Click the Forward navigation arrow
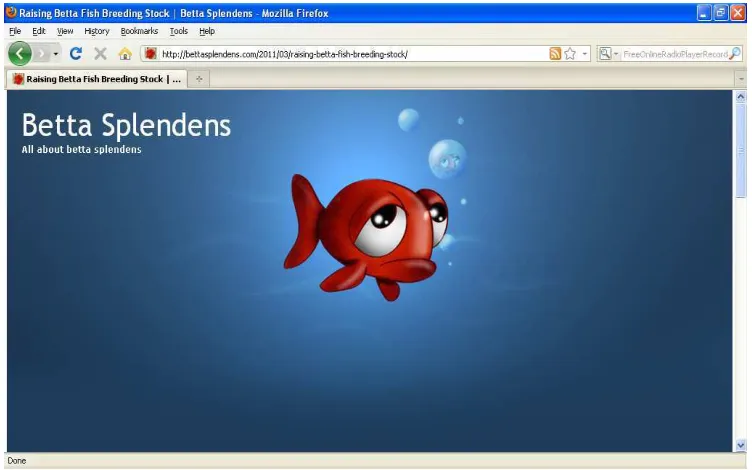Image resolution: width=752 pixels, height=470 pixels. click(x=42, y=54)
